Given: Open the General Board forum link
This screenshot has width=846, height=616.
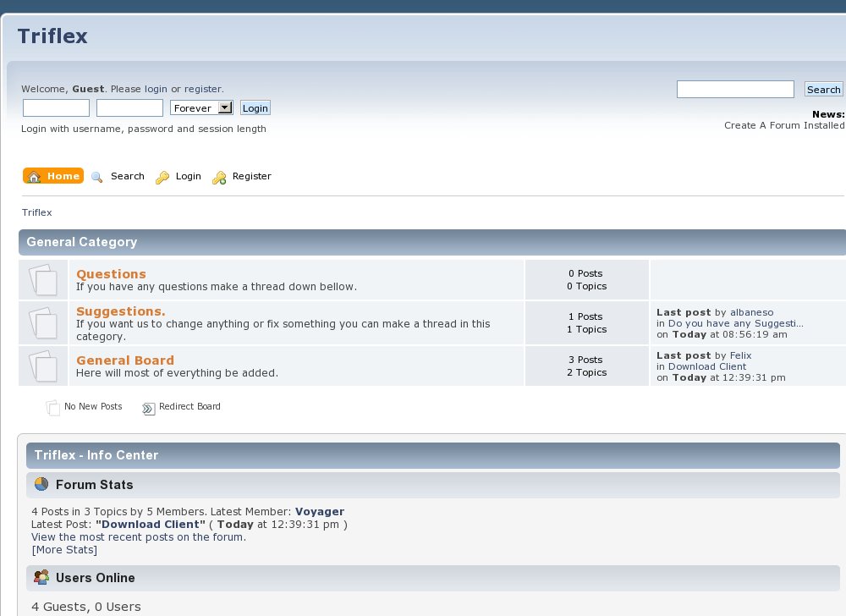Looking at the screenshot, I should tap(125, 360).
